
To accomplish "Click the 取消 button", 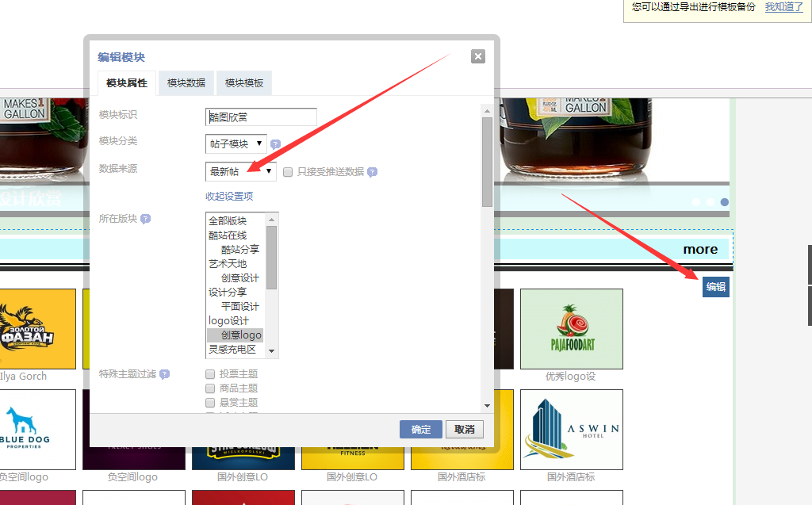I will [465, 430].
